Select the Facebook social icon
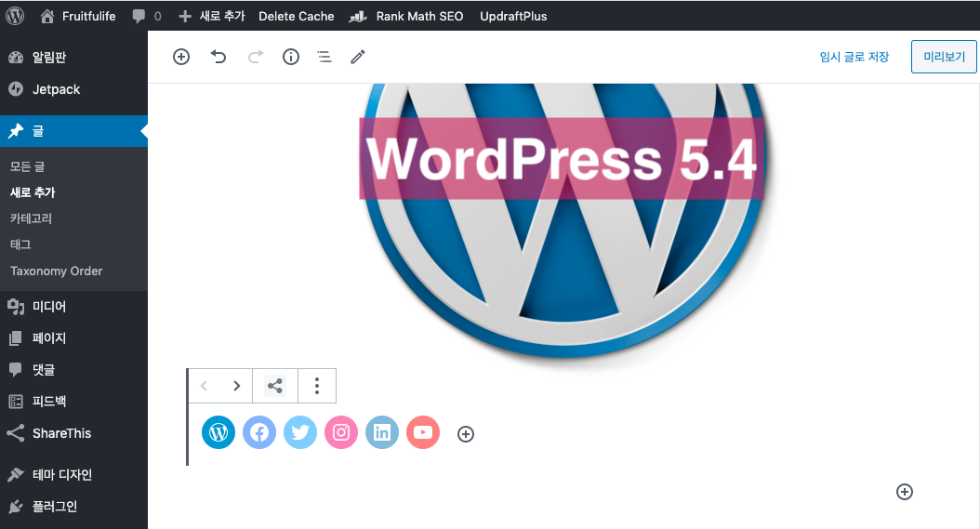Screen dimensions: 980x529 click(x=259, y=432)
